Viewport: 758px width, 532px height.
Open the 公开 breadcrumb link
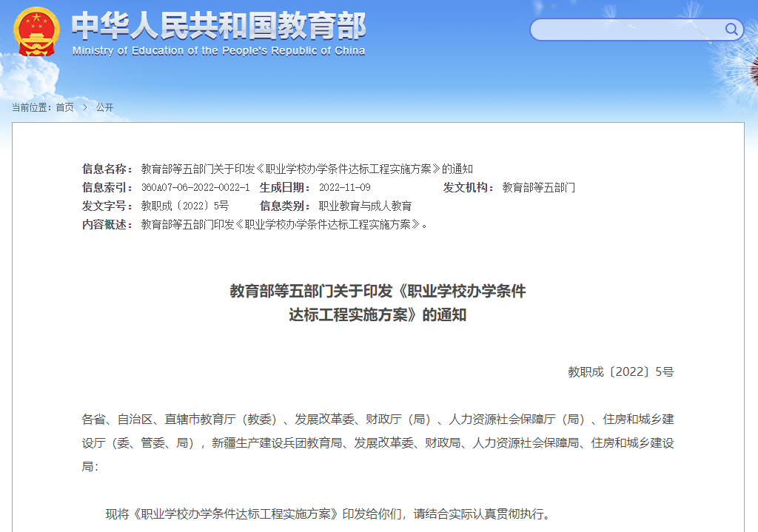[x=104, y=107]
